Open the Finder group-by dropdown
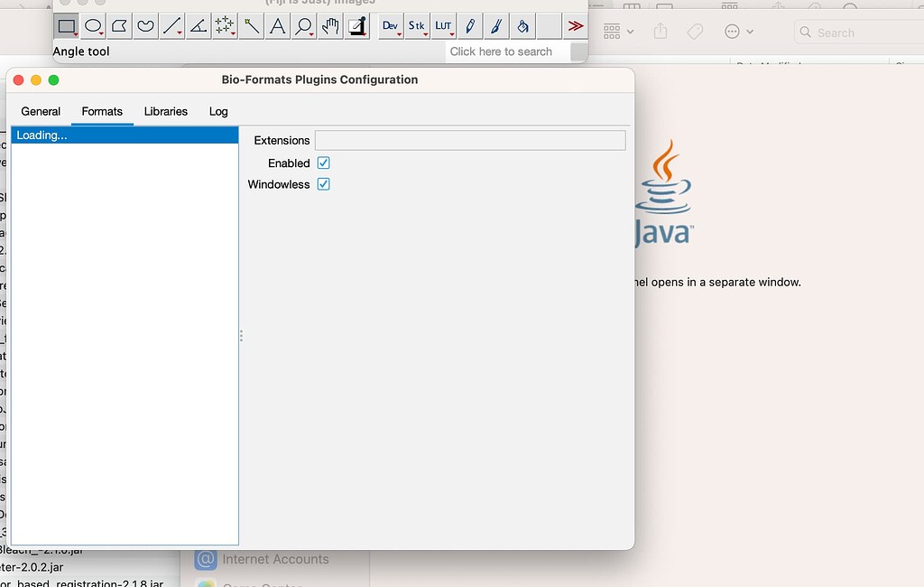The image size is (924, 587). (x=619, y=32)
